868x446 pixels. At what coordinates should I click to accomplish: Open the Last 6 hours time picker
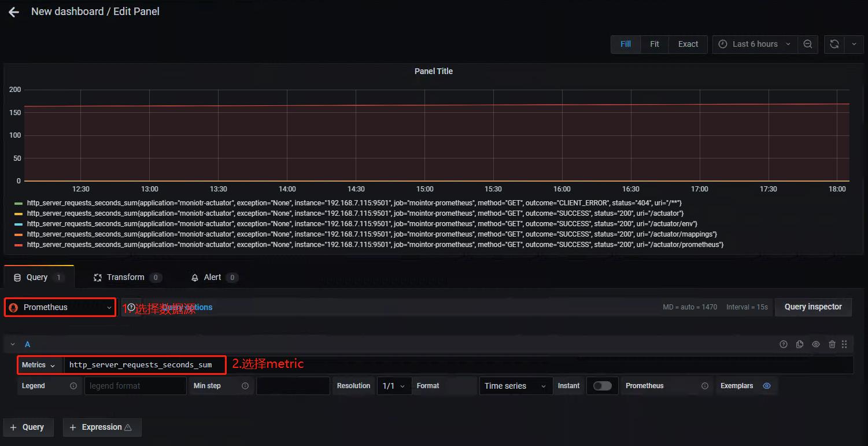click(755, 44)
